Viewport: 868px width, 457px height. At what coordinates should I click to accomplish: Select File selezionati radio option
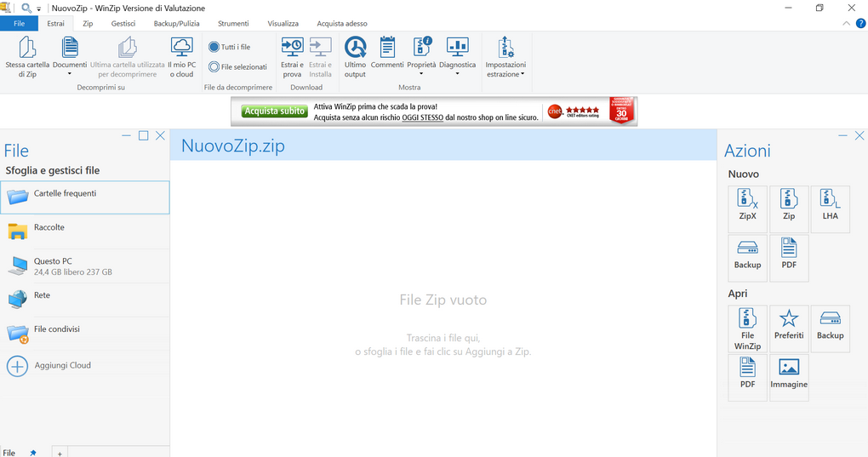pyautogui.click(x=238, y=67)
